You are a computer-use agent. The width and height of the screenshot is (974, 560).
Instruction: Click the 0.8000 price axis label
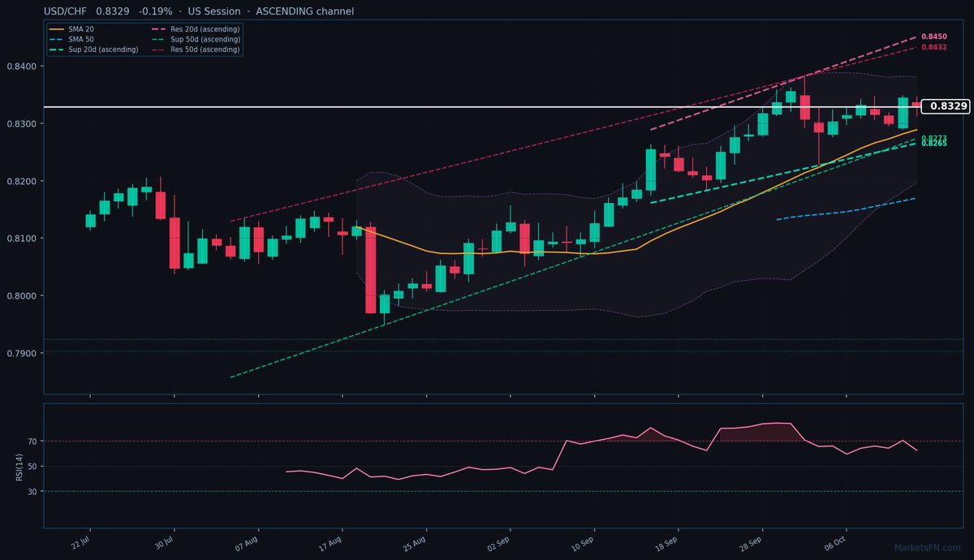23,296
